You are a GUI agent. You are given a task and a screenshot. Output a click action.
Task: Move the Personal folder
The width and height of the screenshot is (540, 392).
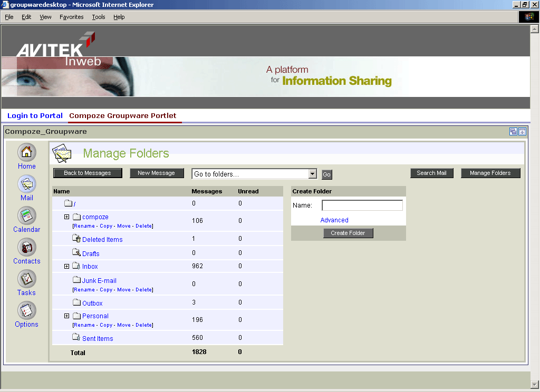[123, 325]
